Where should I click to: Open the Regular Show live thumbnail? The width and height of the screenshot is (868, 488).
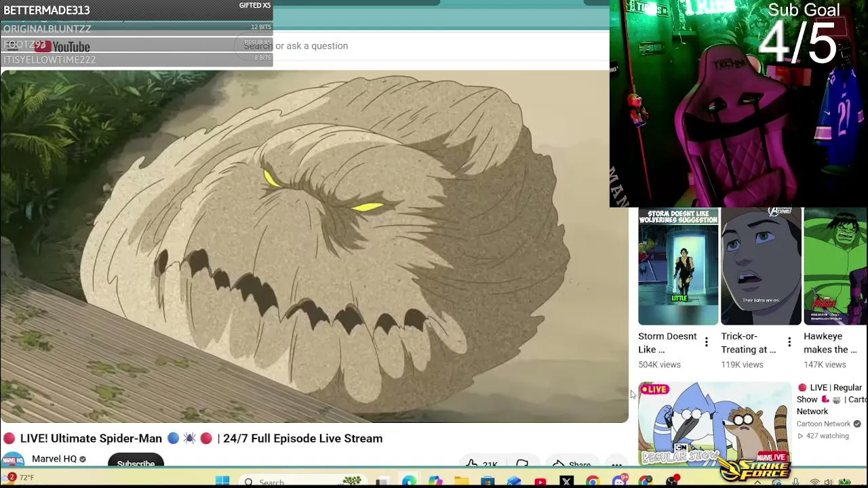[x=715, y=424]
